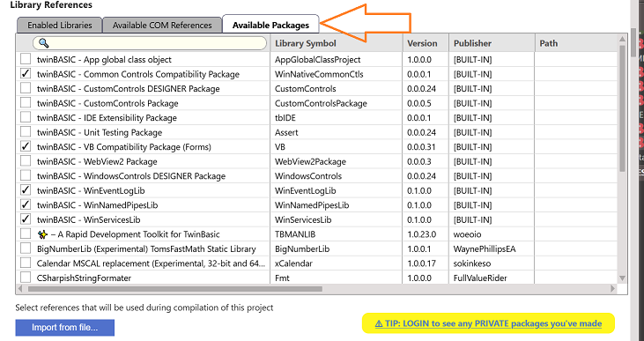Select the Assert library symbol cell
The height and width of the screenshot is (341, 644).
337,132
